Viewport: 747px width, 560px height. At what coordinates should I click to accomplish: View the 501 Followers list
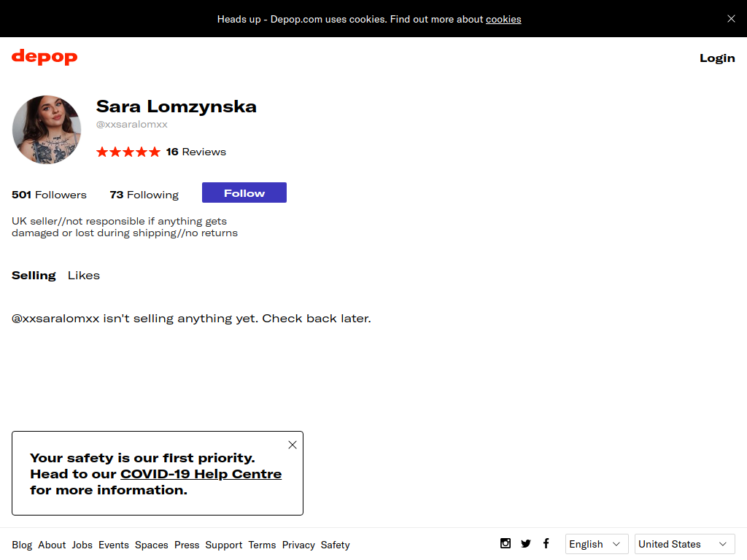click(x=49, y=195)
